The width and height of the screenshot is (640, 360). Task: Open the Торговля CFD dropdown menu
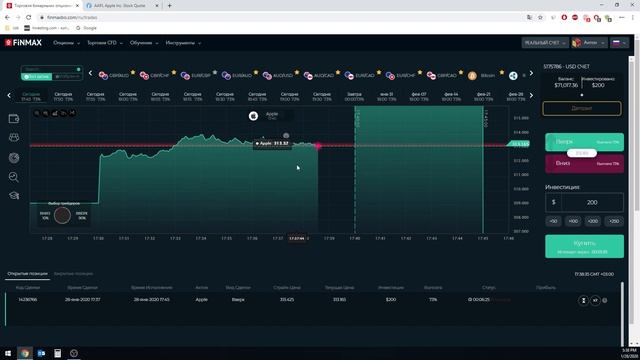tap(105, 43)
